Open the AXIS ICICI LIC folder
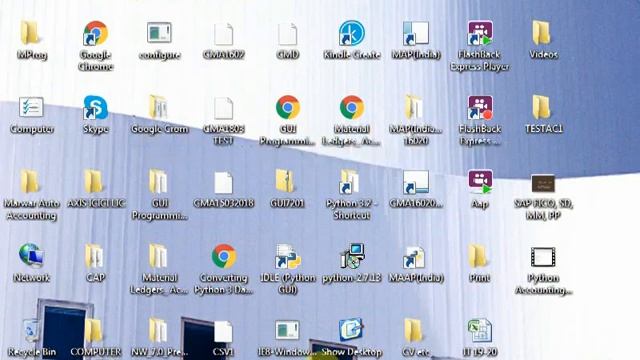Screen dimensions: 640x360 coord(94,182)
